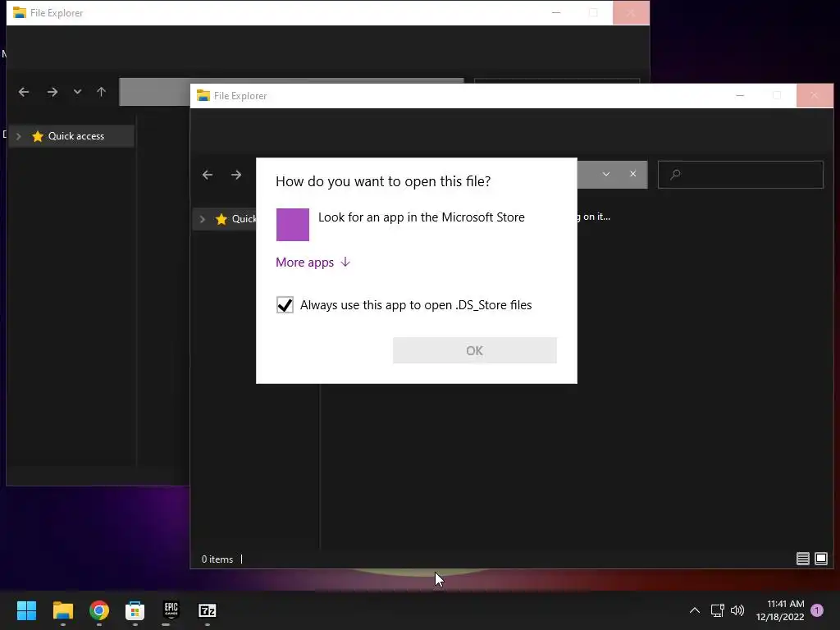Open volume control in system tray

point(737,610)
